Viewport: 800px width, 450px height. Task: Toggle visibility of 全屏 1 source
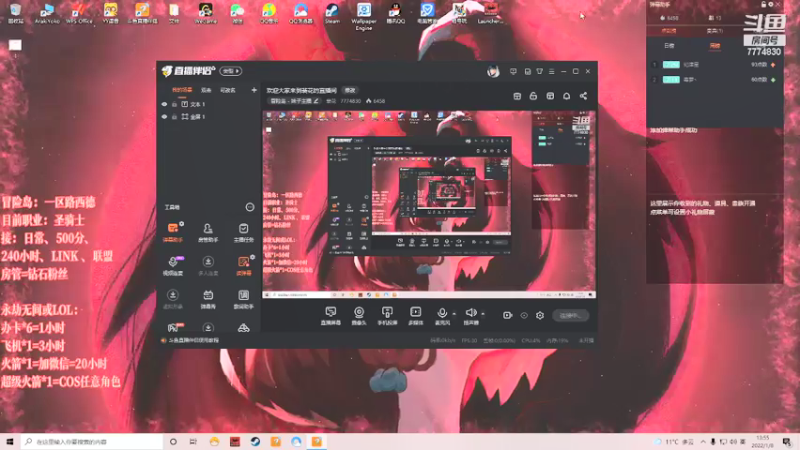pyautogui.click(x=164, y=117)
